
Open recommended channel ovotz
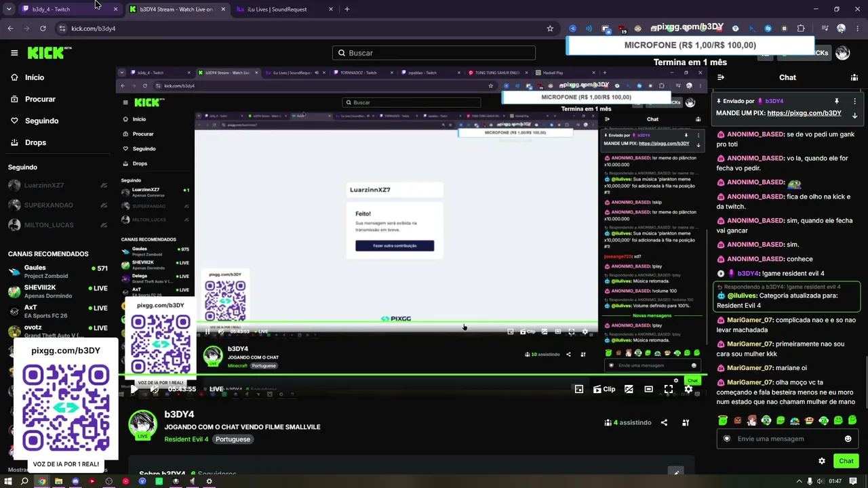[58, 331]
